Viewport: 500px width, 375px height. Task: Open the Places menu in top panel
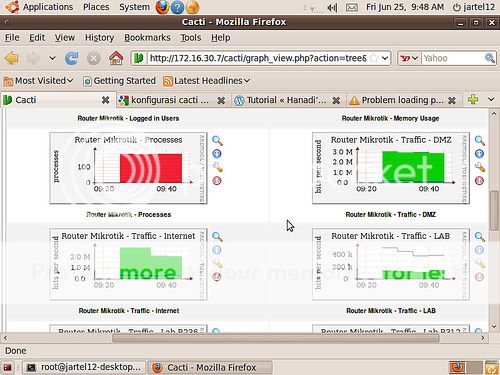[96, 7]
